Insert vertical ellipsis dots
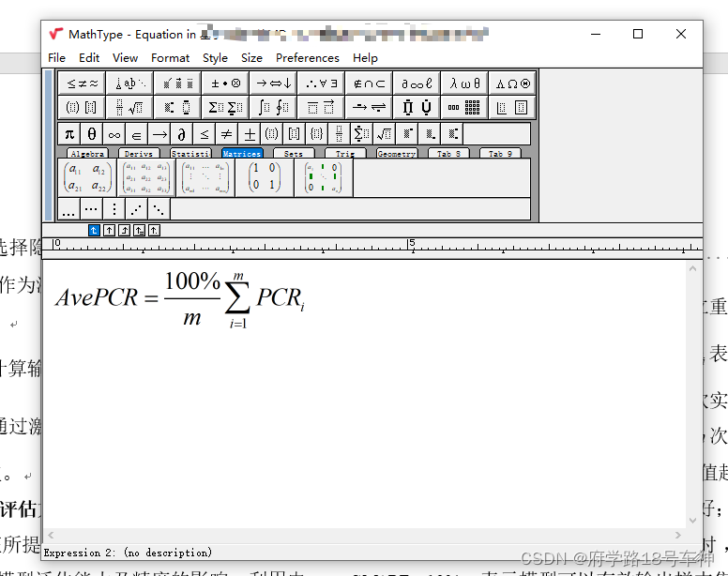 [x=114, y=209]
